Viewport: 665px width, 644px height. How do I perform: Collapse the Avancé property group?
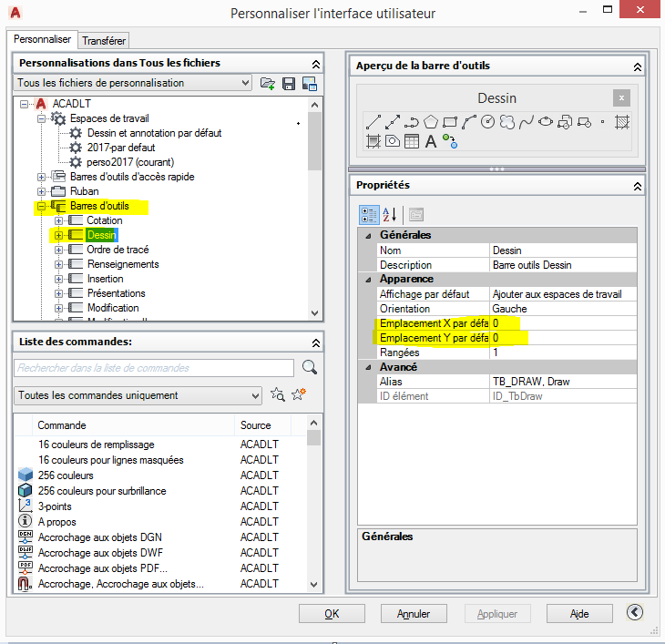coord(369,368)
